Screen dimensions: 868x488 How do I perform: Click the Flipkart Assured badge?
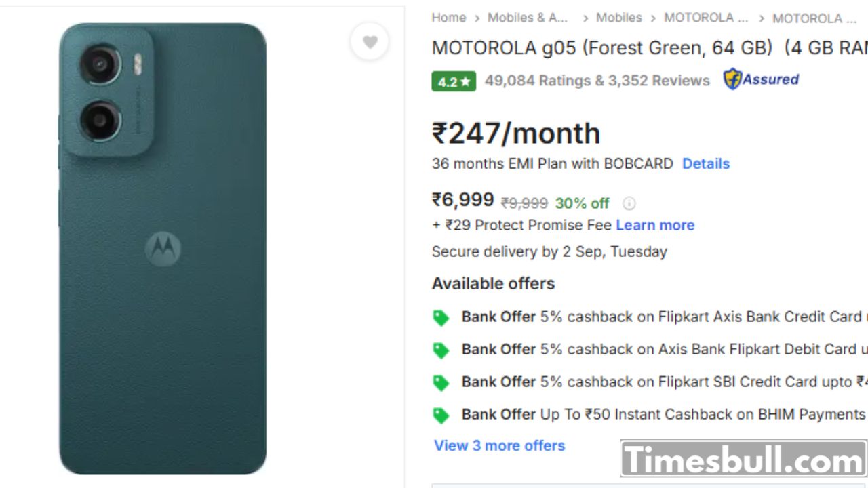click(761, 79)
